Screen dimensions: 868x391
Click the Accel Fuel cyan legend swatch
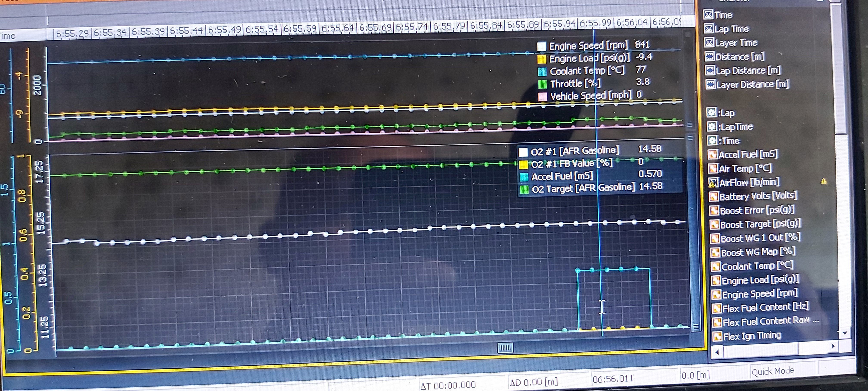[x=524, y=177]
